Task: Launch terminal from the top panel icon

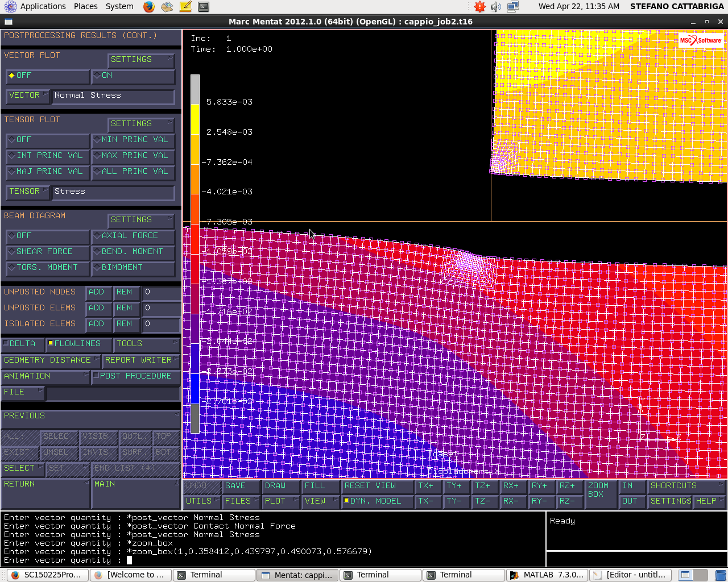Action: tap(204, 7)
